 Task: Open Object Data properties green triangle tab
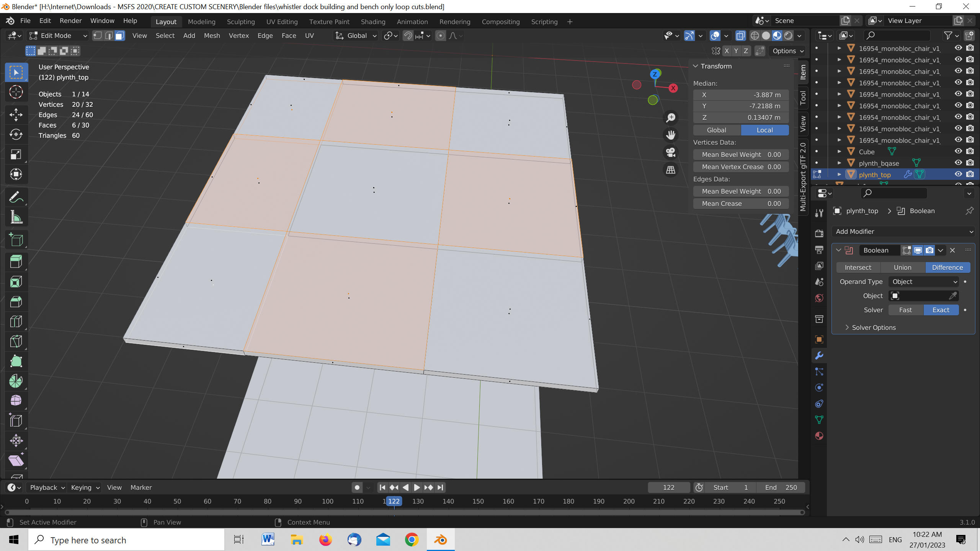click(819, 420)
